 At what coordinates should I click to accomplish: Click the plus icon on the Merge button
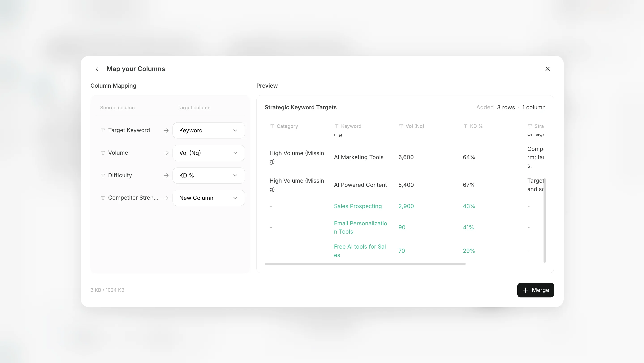525,290
